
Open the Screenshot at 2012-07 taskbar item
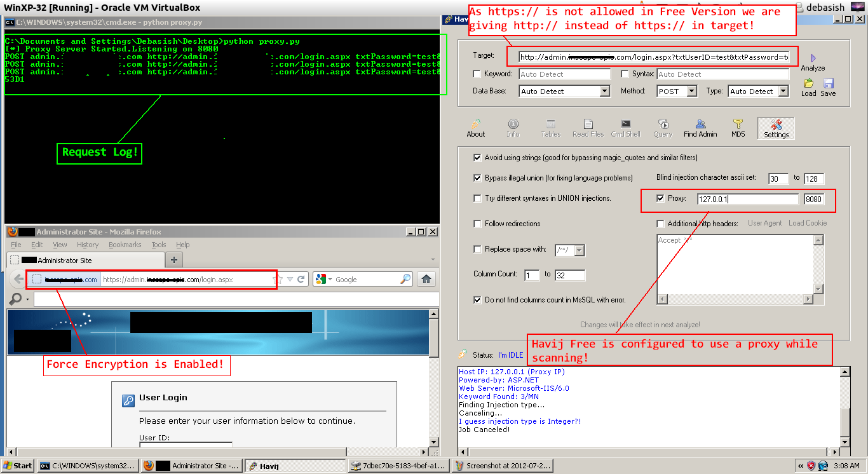point(502,466)
